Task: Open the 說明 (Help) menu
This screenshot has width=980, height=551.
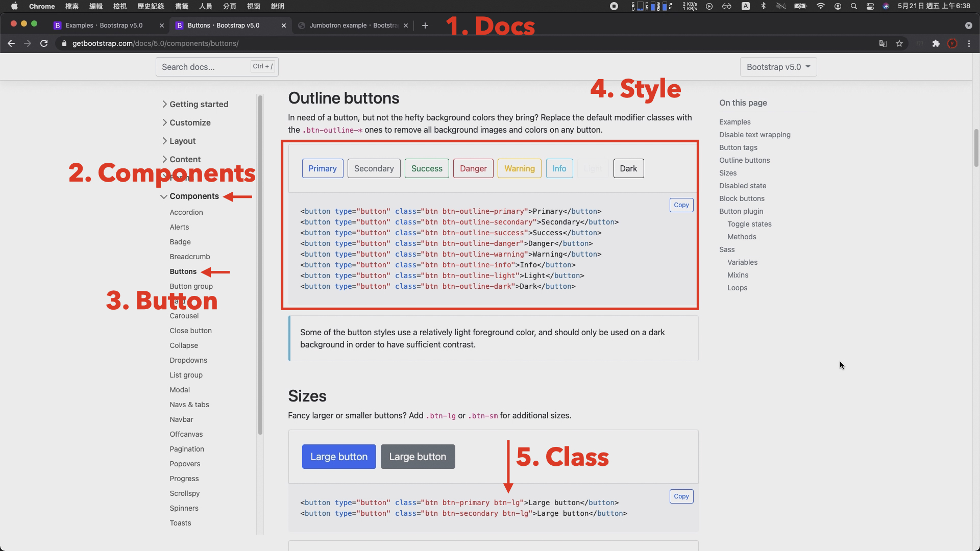Action: tap(277, 6)
